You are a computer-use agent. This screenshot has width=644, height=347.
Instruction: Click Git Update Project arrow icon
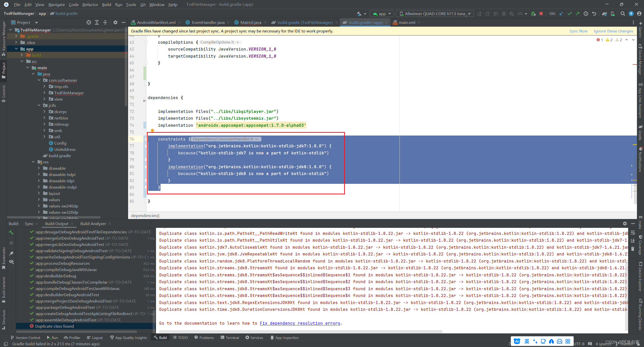(561, 14)
